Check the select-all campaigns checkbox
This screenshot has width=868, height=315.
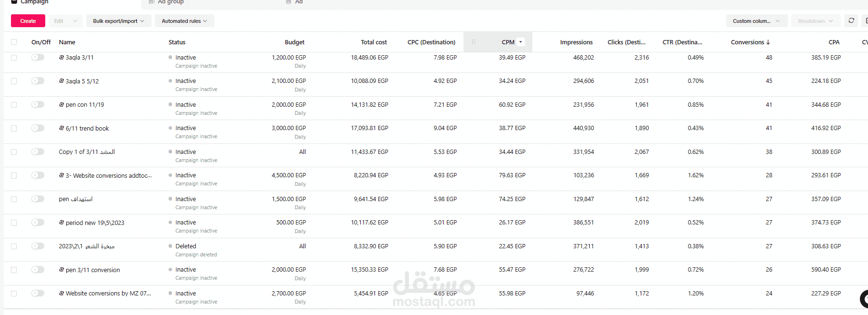click(14, 42)
